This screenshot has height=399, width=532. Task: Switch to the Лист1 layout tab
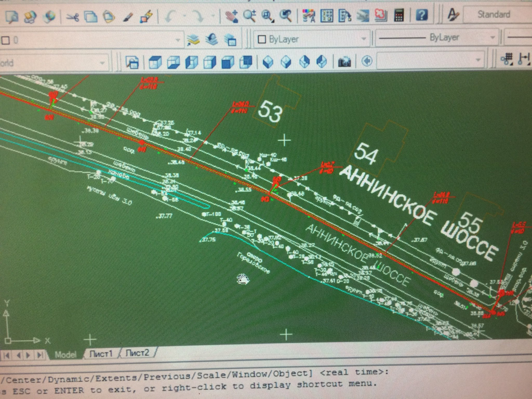[101, 353]
